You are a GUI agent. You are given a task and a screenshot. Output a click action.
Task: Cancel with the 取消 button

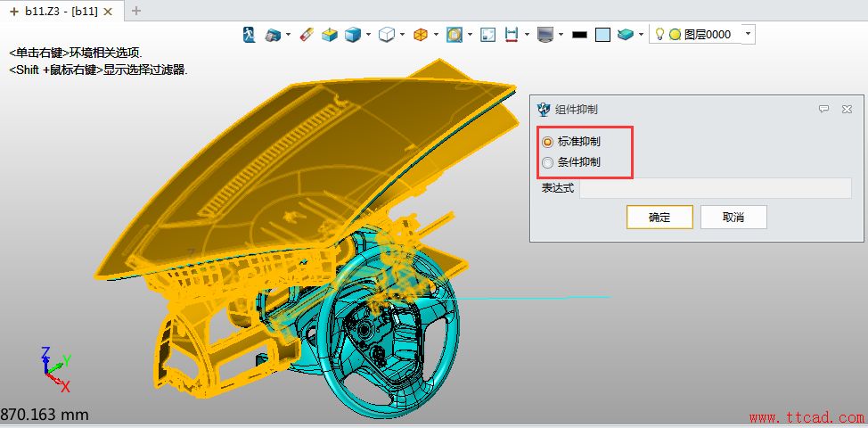tap(733, 217)
